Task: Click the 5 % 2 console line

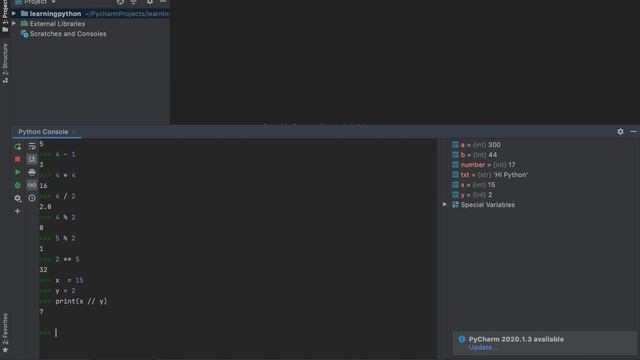Action: tap(65, 238)
